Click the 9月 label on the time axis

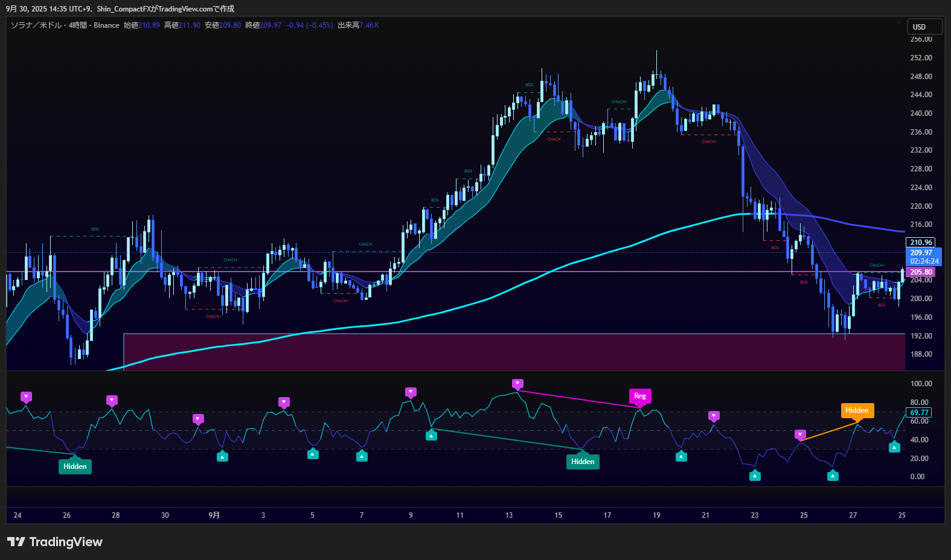click(214, 515)
